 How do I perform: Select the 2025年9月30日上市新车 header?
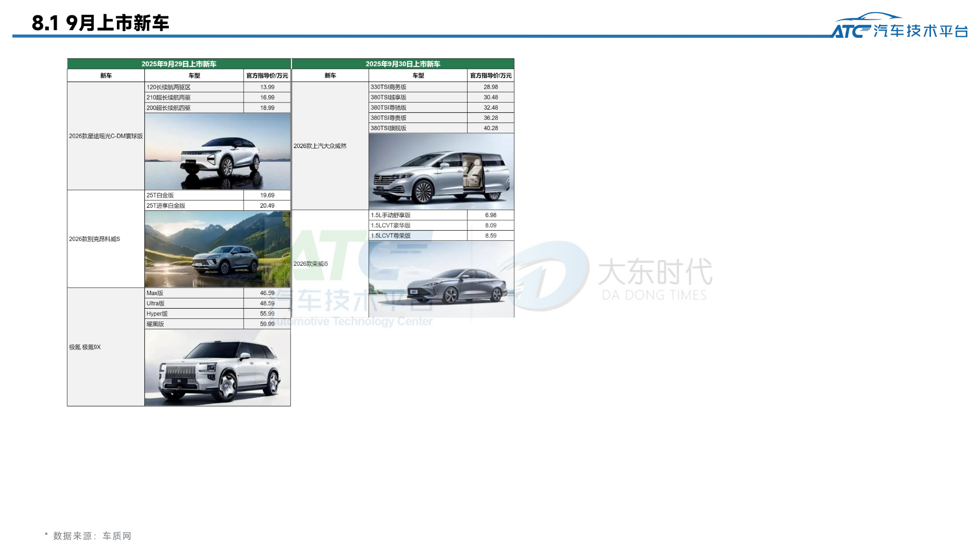[403, 64]
